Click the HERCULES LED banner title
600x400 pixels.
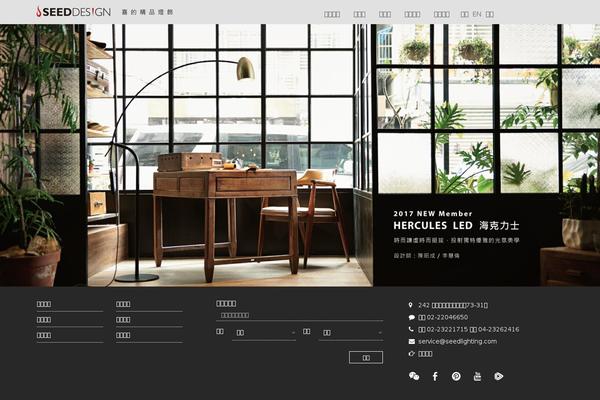pyautogui.click(x=456, y=226)
